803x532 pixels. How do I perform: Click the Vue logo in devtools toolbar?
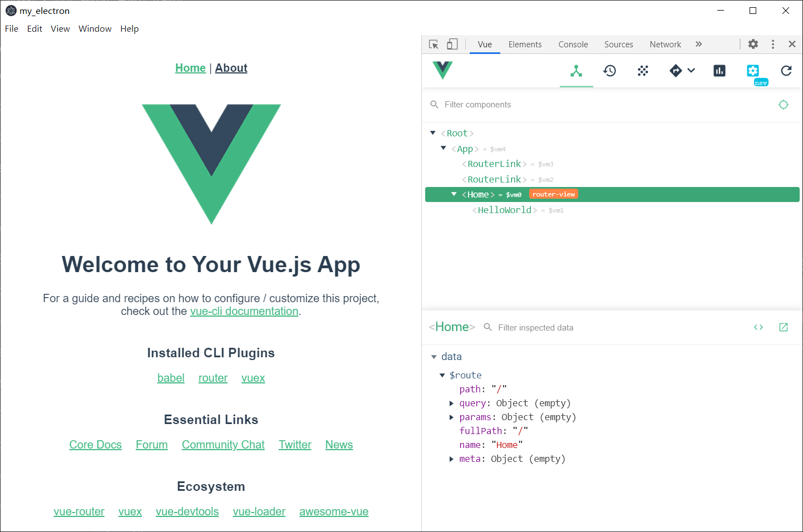click(442, 70)
